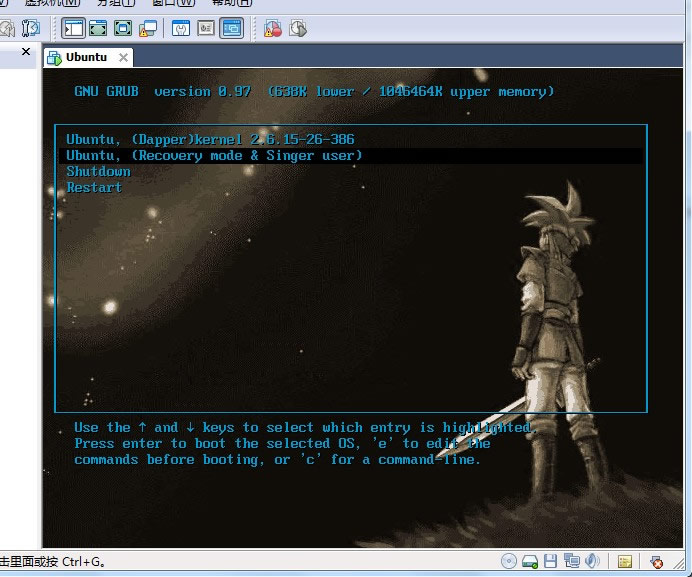Viewport: 692px width, 577px height.
Task: Select Ubuntu Dapper kernel boot entry
Action: 210,139
